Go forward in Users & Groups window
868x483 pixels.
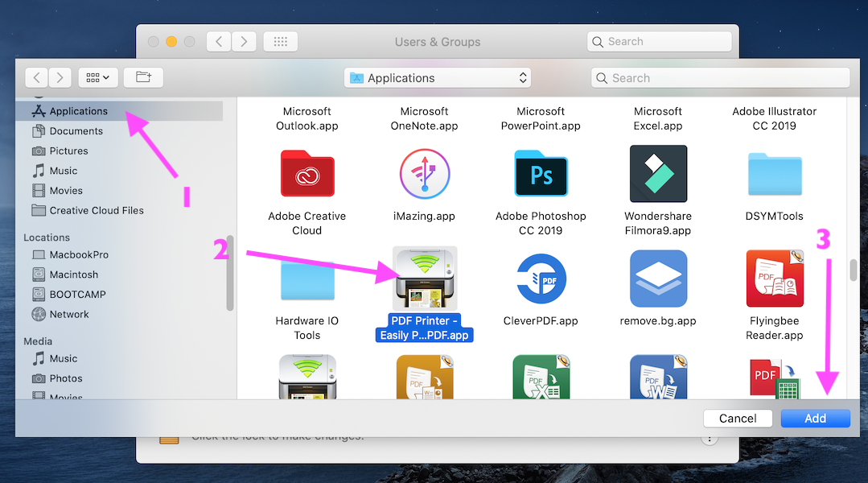[244, 42]
